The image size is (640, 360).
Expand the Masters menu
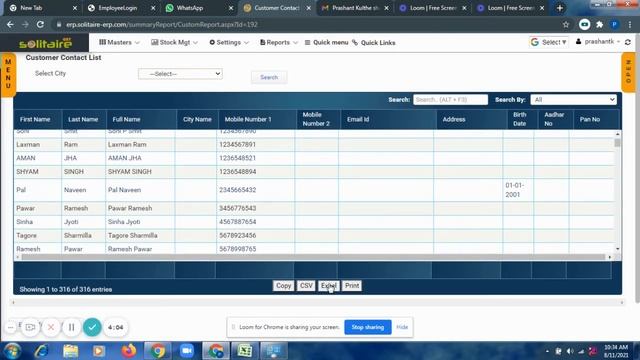click(x=119, y=42)
